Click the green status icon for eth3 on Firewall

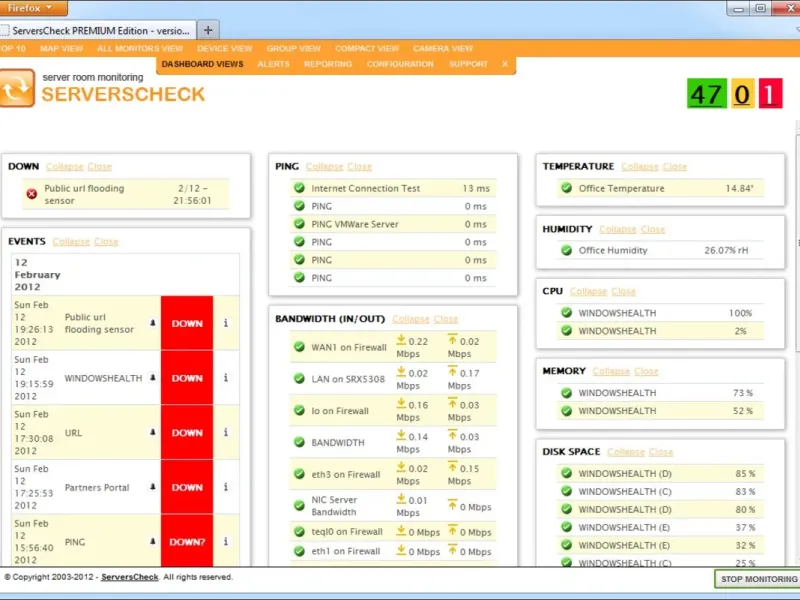point(299,474)
